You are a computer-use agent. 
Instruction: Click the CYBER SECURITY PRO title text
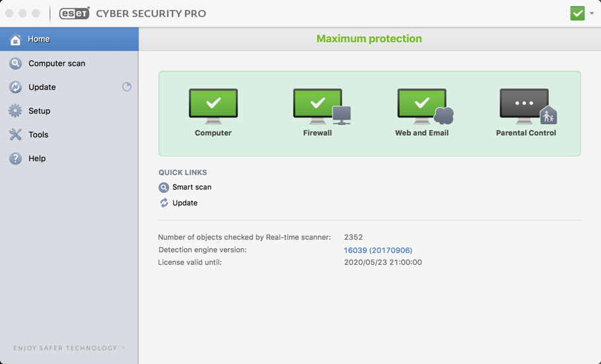tap(151, 13)
